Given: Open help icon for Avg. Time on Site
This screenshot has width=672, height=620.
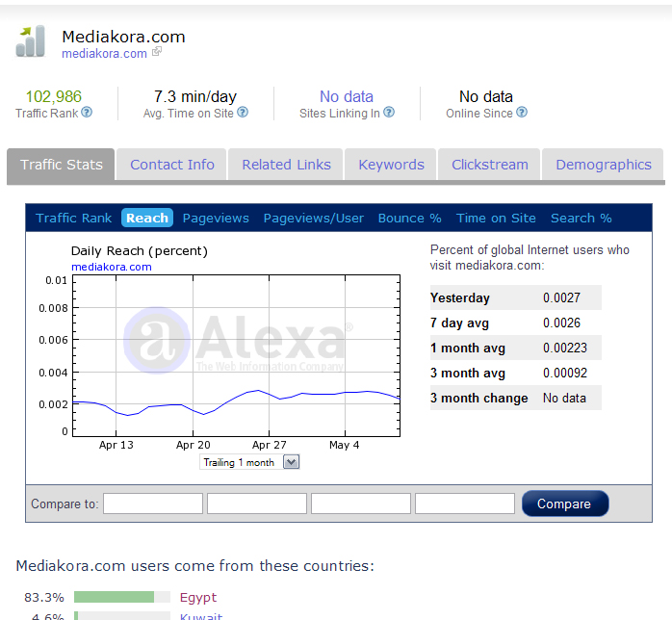Looking at the screenshot, I should (x=243, y=113).
